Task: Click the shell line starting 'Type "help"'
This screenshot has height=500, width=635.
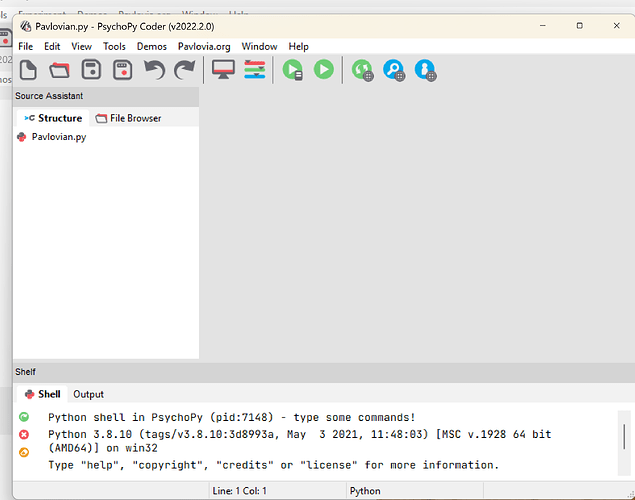Action: [273, 465]
